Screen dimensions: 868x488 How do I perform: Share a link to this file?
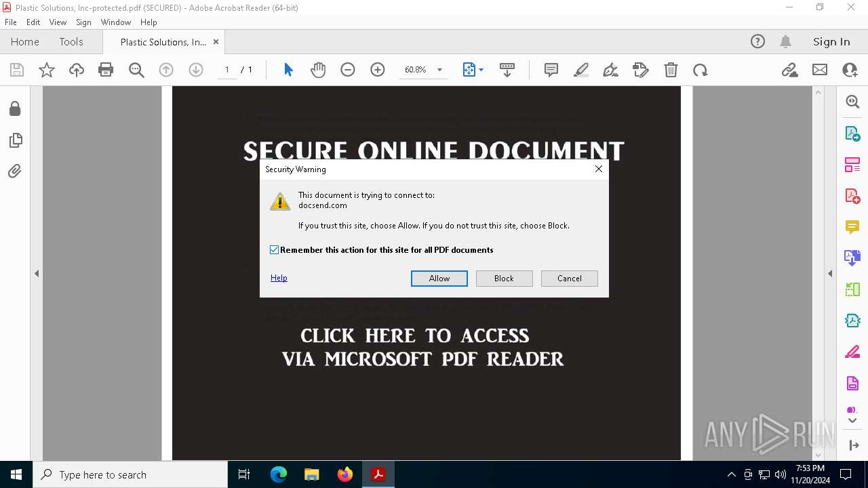(x=789, y=70)
